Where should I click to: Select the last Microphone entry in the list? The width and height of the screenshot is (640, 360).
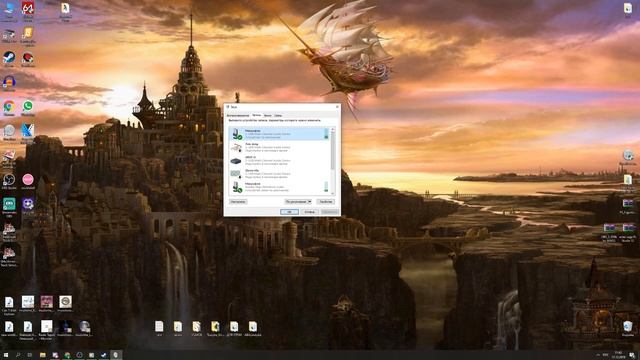tap(280, 187)
